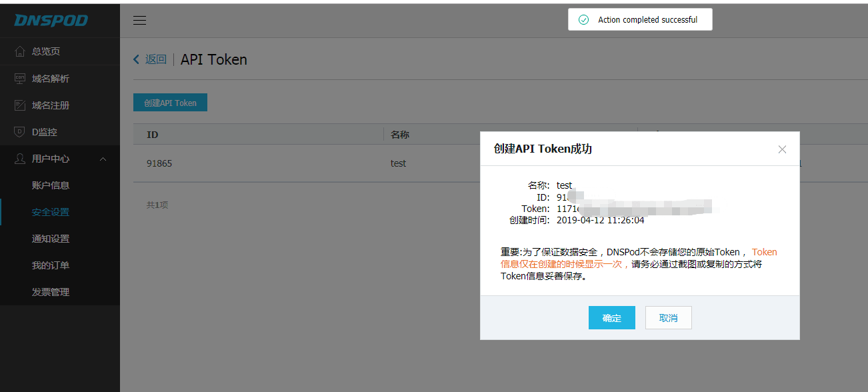
Task: Close the 创建API Token成功 dialog
Action: [783, 149]
